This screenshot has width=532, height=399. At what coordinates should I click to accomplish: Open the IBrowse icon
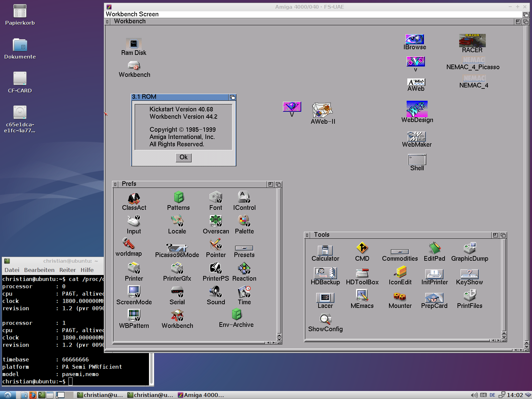coord(415,40)
